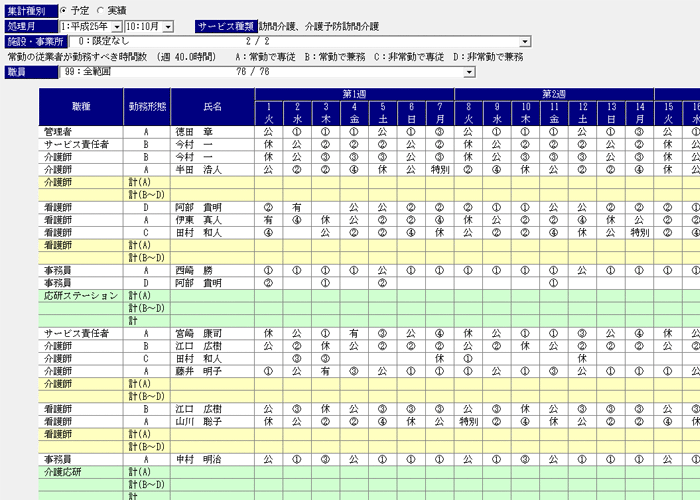Click the 訪問介護、介護予防訪問介護 service type text
700x500 pixels.
(x=319, y=26)
